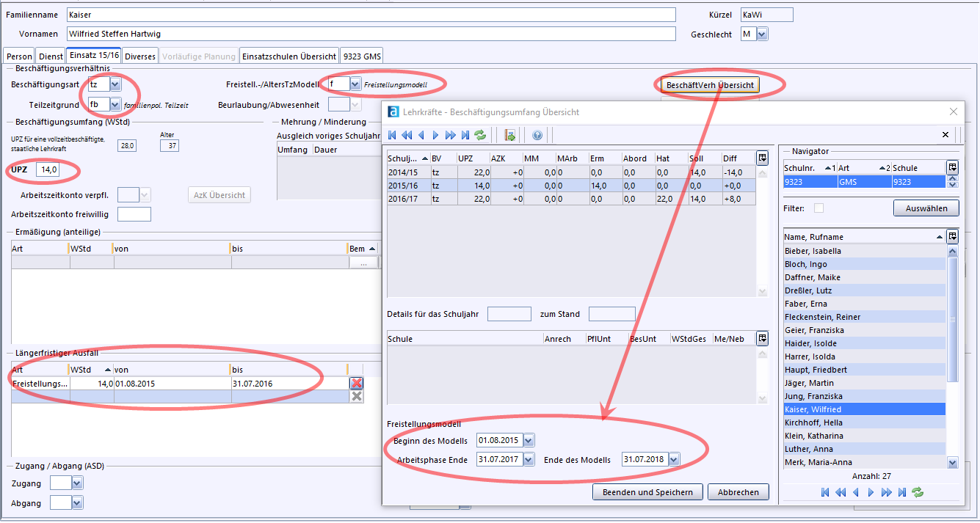Viewport: 980px width, 523px height.
Task: Refresh data via dialog toolbar green arrows
Action: [480, 135]
